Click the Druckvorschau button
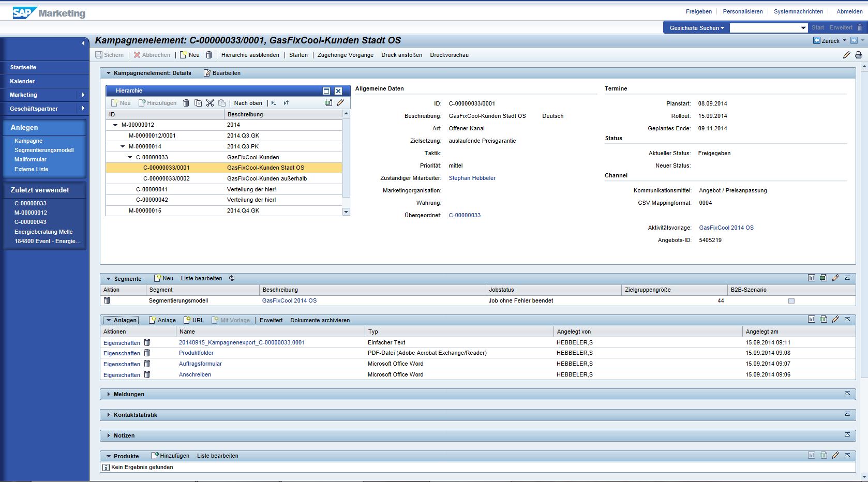This screenshot has width=868, height=482. 449,55
